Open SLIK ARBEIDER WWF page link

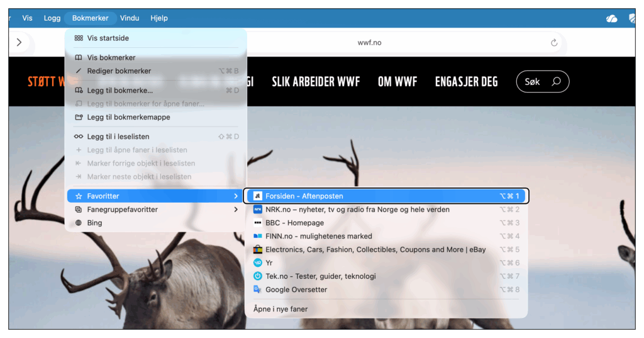(x=316, y=81)
